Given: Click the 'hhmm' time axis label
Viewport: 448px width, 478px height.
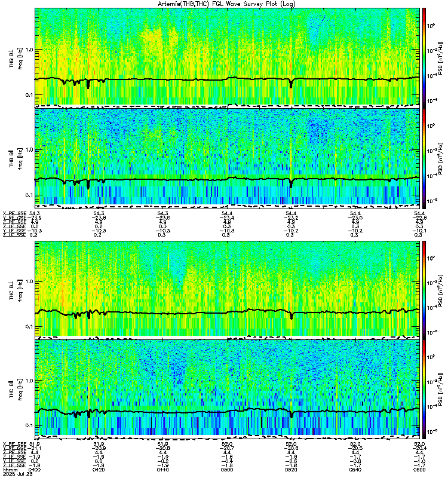Looking at the screenshot, I should coord(10,470).
